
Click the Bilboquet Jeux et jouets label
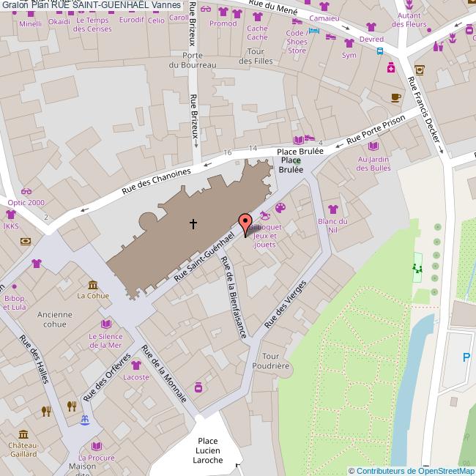point(264,236)
